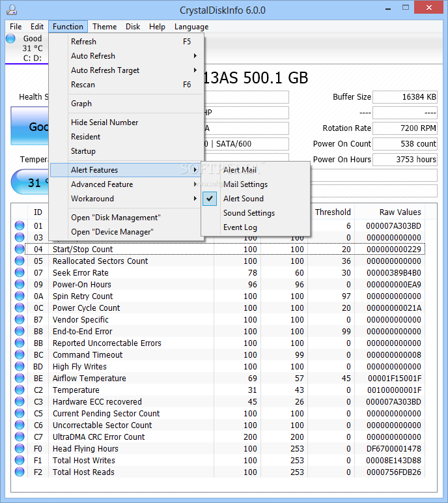448x503 pixels.
Task: Click the status orb for Power-On Hours
Action: point(20,284)
